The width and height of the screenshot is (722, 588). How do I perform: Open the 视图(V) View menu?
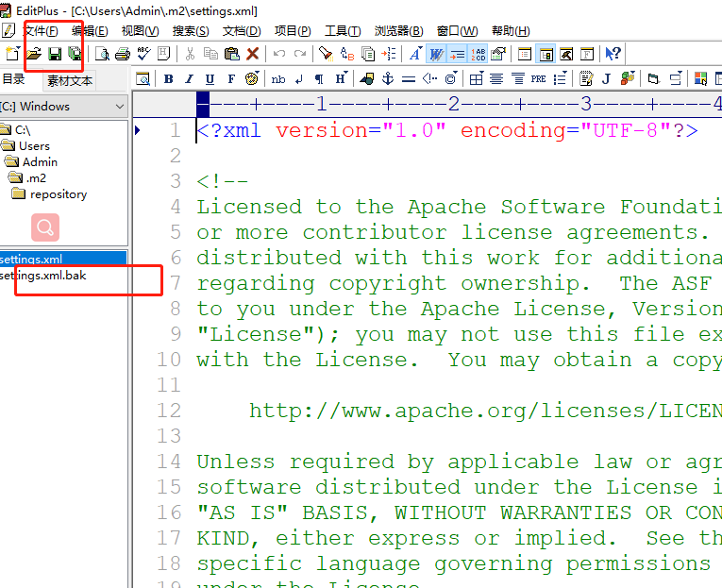[x=140, y=31]
